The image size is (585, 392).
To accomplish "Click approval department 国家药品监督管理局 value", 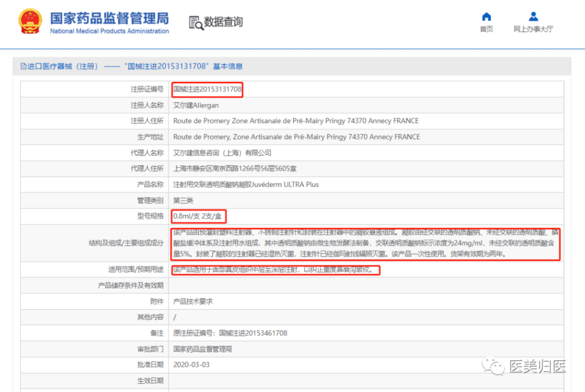I will (x=203, y=349).
